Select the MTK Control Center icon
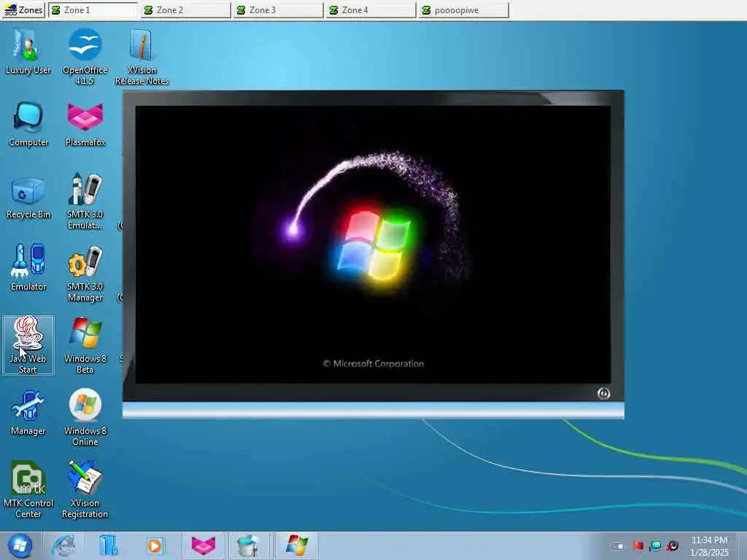747x560 pixels. [28, 489]
